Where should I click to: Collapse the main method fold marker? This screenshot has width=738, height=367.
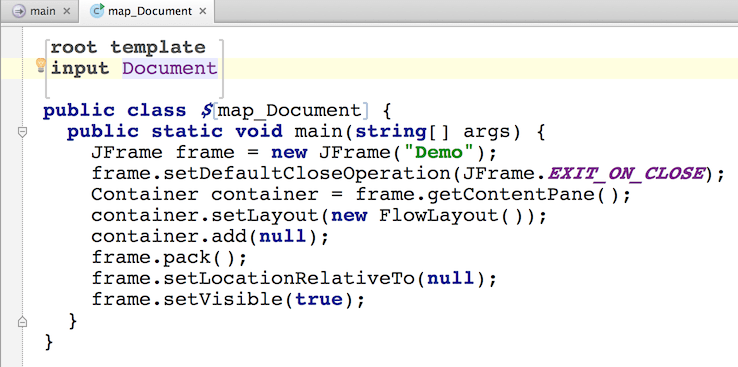click(x=22, y=132)
